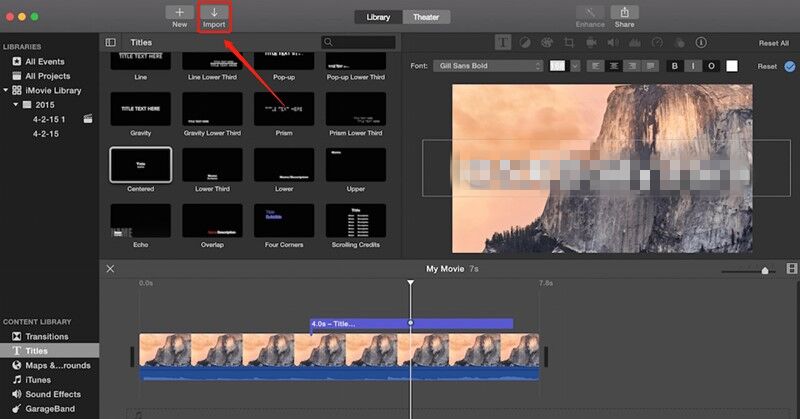Open the Gill Sans Bold font dropdown
This screenshot has width=800, height=419.
pyautogui.click(x=489, y=66)
